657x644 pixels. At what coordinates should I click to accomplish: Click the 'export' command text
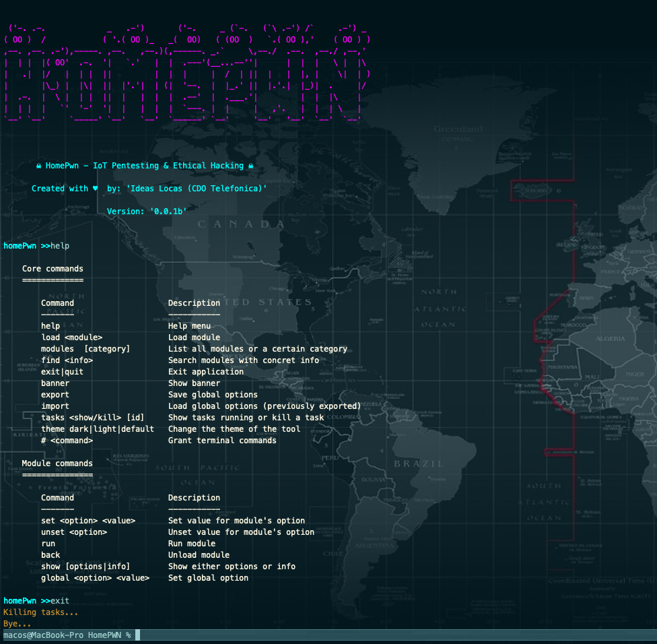(55, 395)
